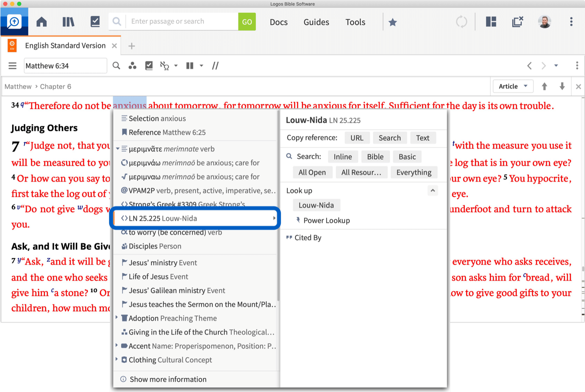Screen dimensions: 585x392
Task: Click the inline search magnifier in panel toolbar
Action: point(116,66)
